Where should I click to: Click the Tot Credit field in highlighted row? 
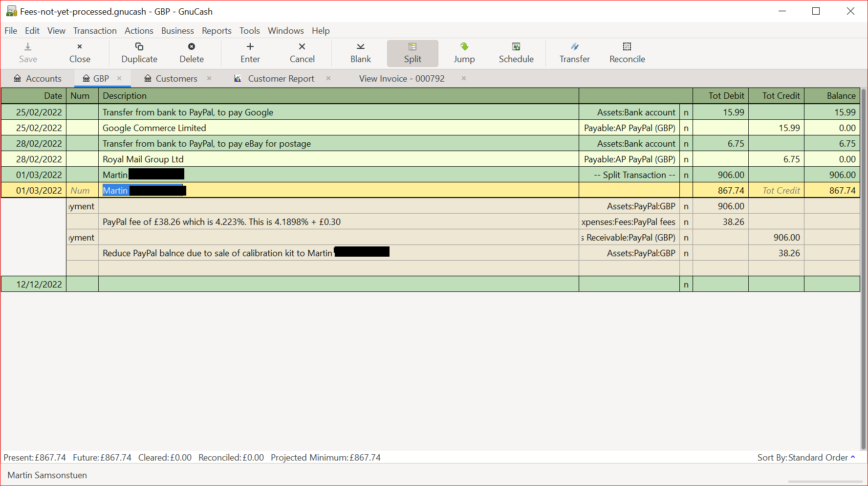coord(776,191)
